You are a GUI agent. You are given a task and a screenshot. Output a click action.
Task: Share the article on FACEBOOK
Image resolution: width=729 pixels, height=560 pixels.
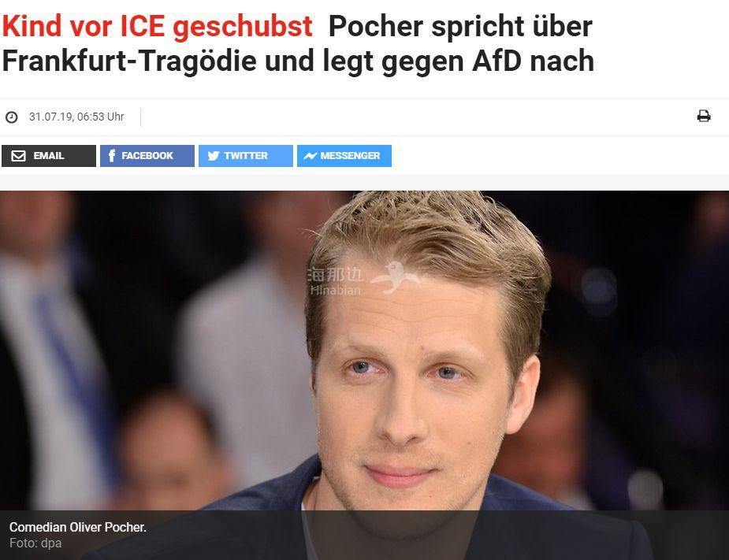coord(147,156)
